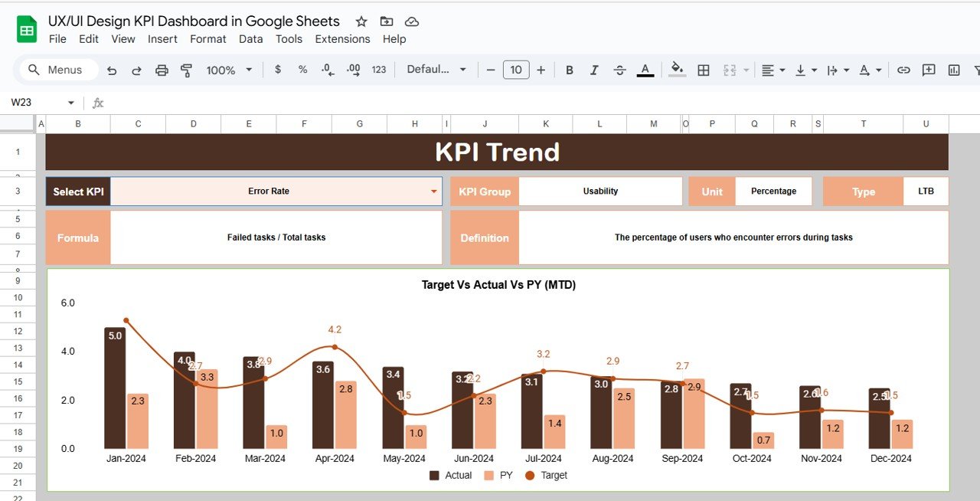Open the Help menu
Screen dimensions: 980x501
click(x=394, y=39)
